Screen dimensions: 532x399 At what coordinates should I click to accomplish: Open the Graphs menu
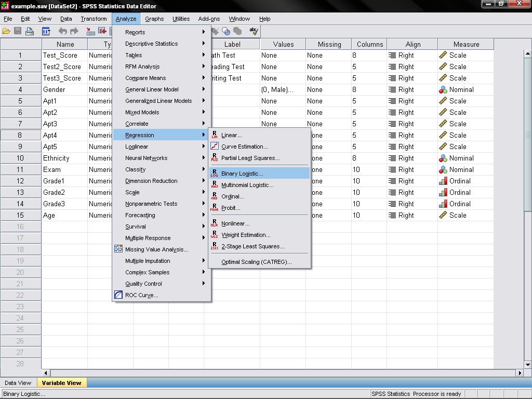pos(154,19)
